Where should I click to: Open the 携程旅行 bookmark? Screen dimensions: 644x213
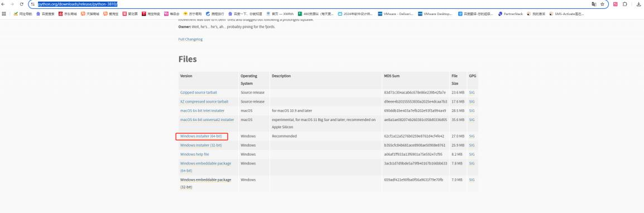[215, 13]
